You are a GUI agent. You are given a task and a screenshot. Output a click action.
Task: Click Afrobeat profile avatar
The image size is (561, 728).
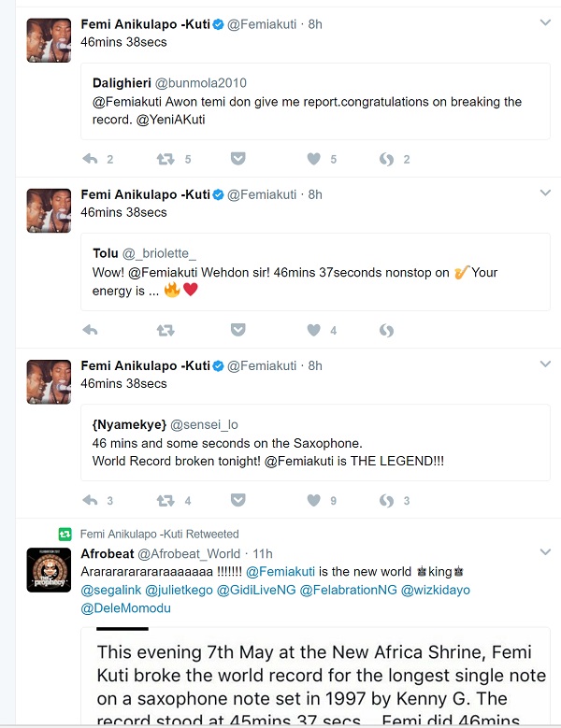(x=49, y=570)
